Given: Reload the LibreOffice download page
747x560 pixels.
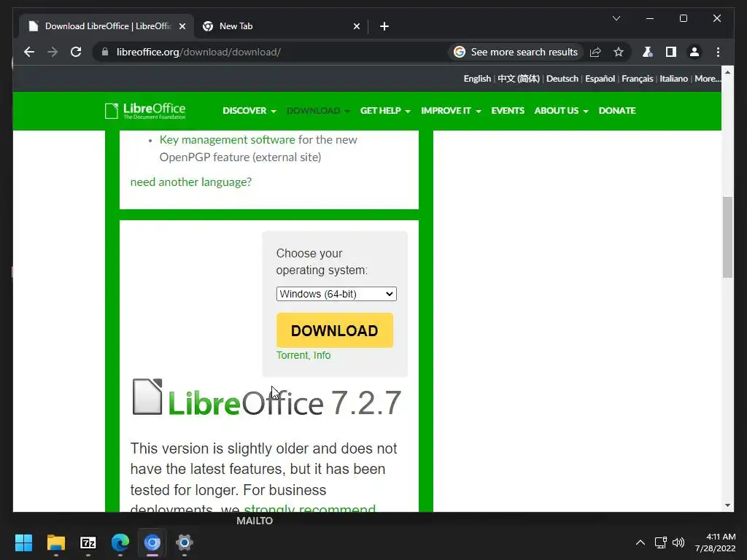Looking at the screenshot, I should (76, 52).
